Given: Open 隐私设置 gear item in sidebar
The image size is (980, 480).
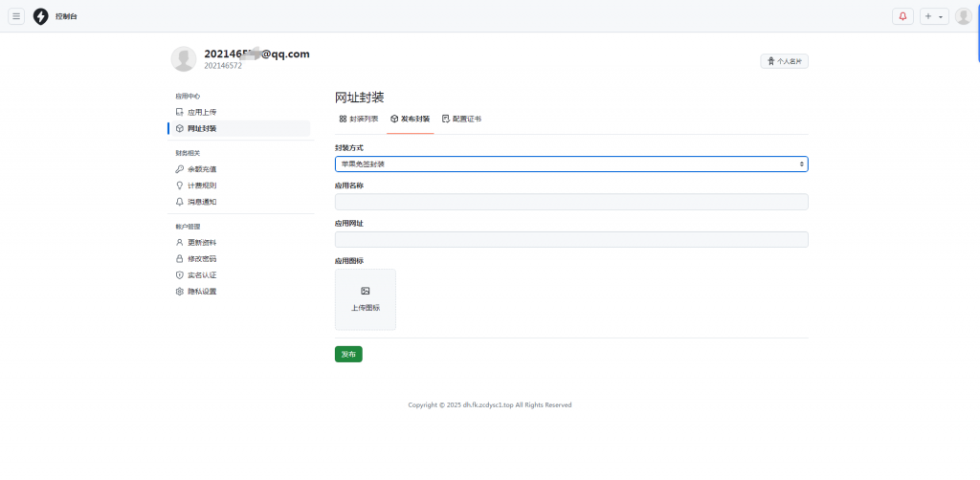Looking at the screenshot, I should tap(238, 291).
